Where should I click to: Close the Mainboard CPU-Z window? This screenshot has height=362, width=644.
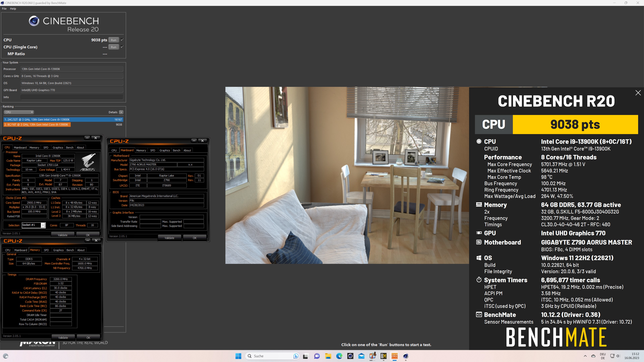coord(202,141)
